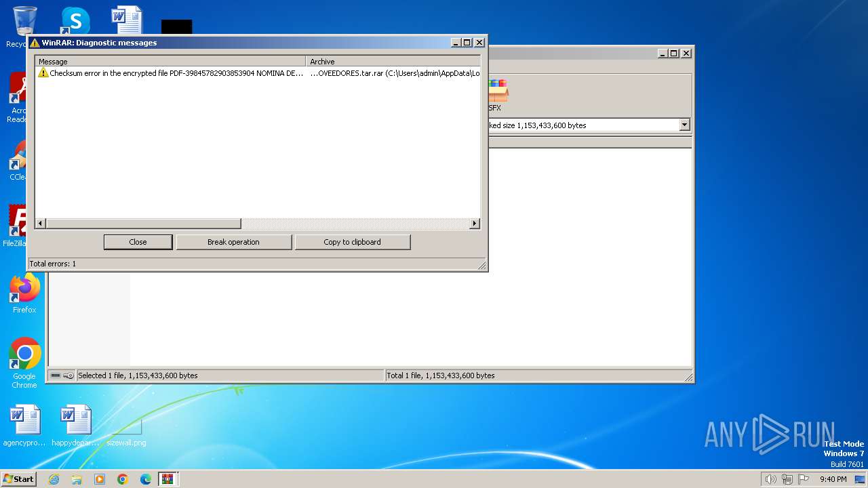Close the Diagnostic messages dialog via Close button
This screenshot has width=868, height=488.
point(138,242)
